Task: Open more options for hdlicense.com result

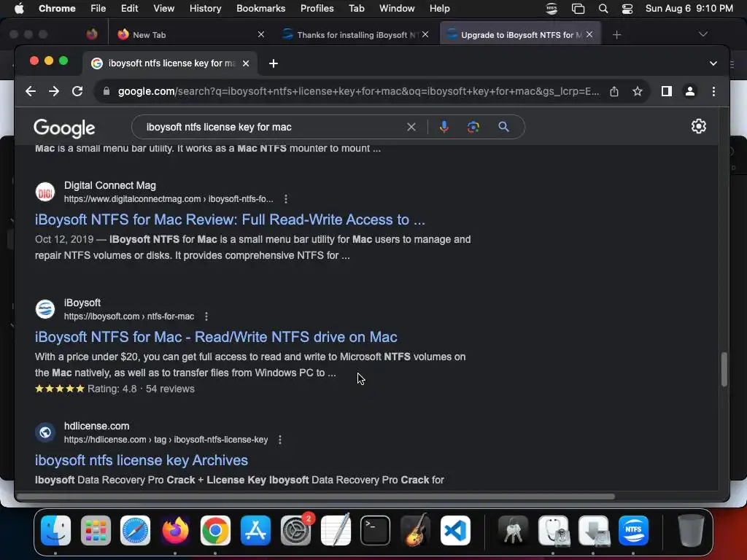Action: tap(280, 440)
